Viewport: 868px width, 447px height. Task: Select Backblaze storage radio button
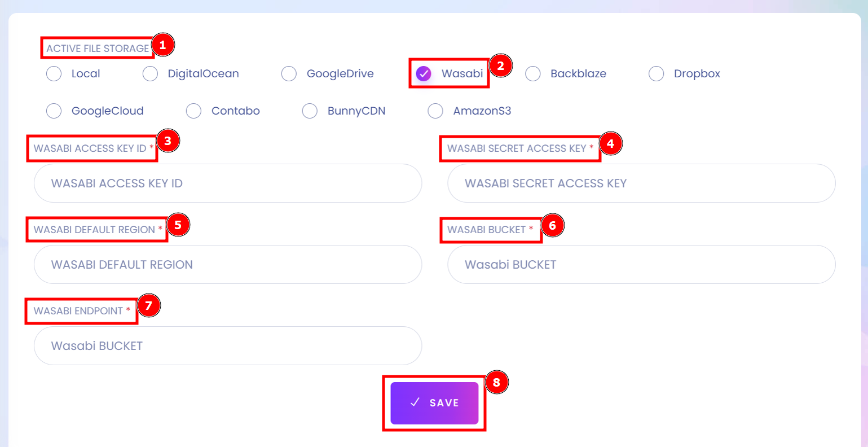pos(533,73)
